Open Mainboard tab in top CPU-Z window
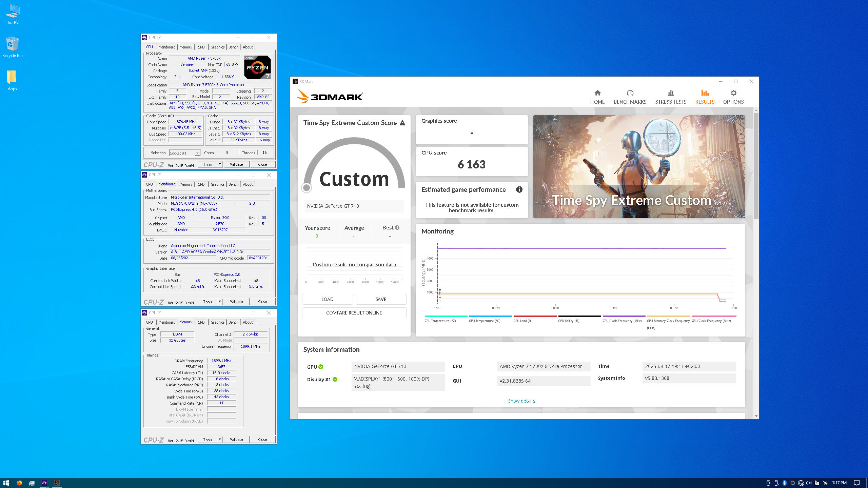Image resolution: width=868 pixels, height=488 pixels. pos(167,47)
